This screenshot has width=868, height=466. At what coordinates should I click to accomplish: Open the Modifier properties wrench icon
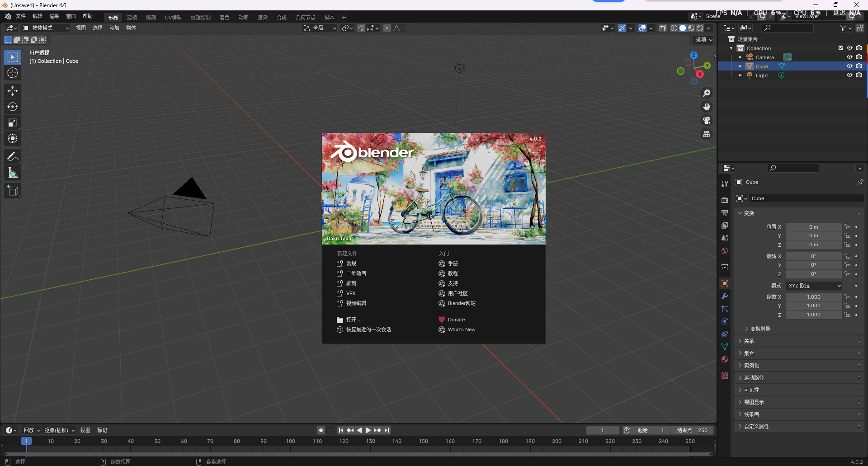coord(725,296)
